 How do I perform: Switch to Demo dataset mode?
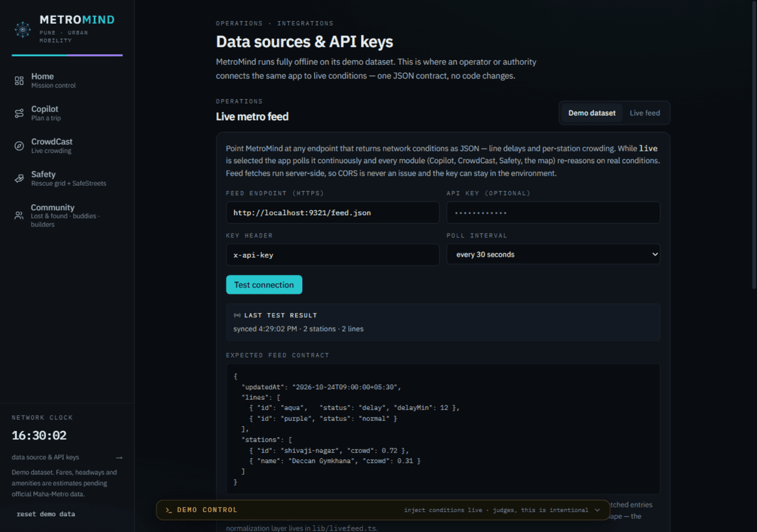click(592, 113)
